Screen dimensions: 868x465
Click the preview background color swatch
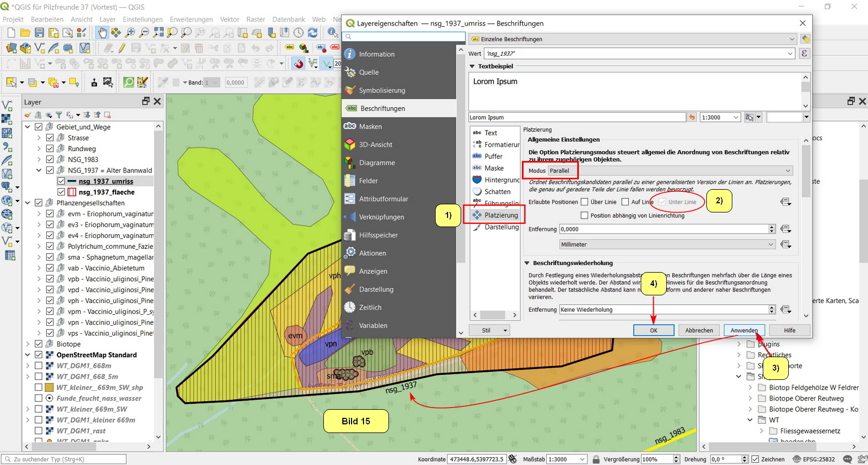pyautogui.click(x=784, y=118)
